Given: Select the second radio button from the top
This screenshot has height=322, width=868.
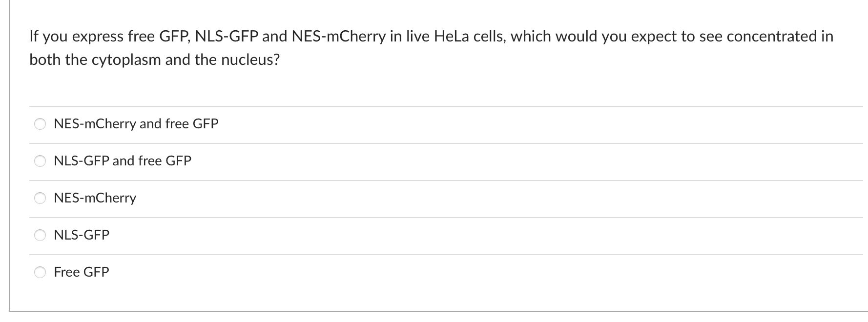Looking at the screenshot, I should pos(41,161).
